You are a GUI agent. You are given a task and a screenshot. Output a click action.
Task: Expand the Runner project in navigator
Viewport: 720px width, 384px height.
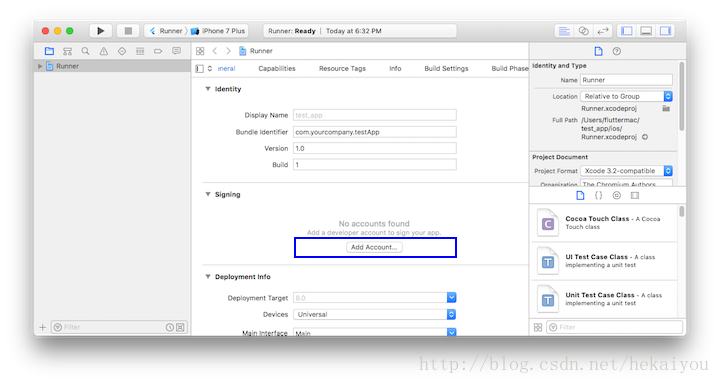click(40, 66)
